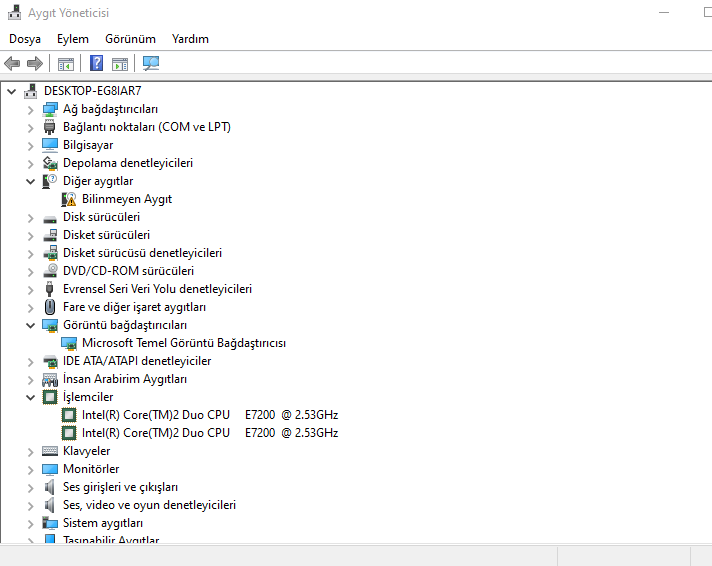Collapse the Görüntü bağdaştırıcıları node
The height and width of the screenshot is (566, 712).
tap(30, 326)
